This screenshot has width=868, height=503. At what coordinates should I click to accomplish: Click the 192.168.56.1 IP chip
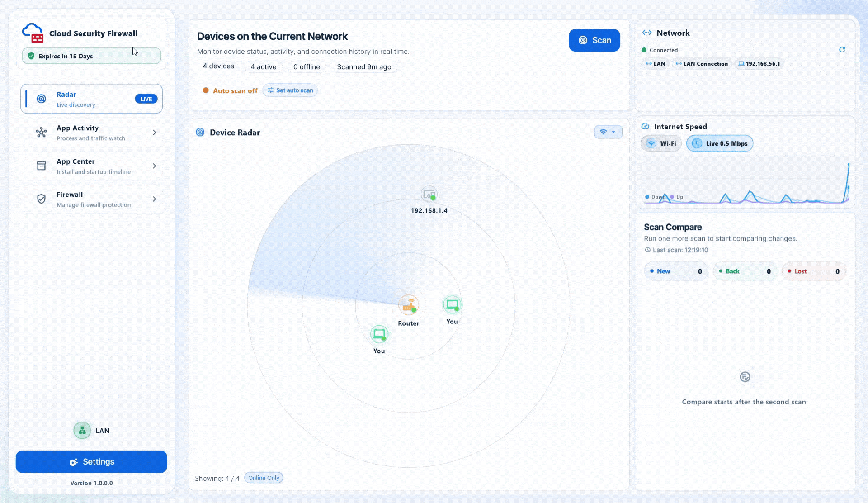point(759,64)
